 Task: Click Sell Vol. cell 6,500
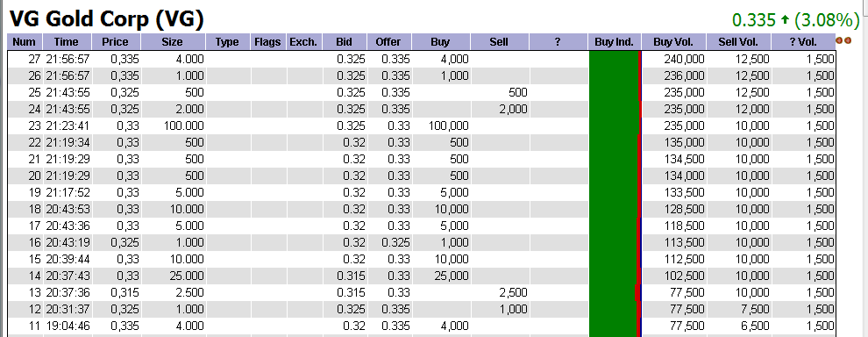point(755,326)
